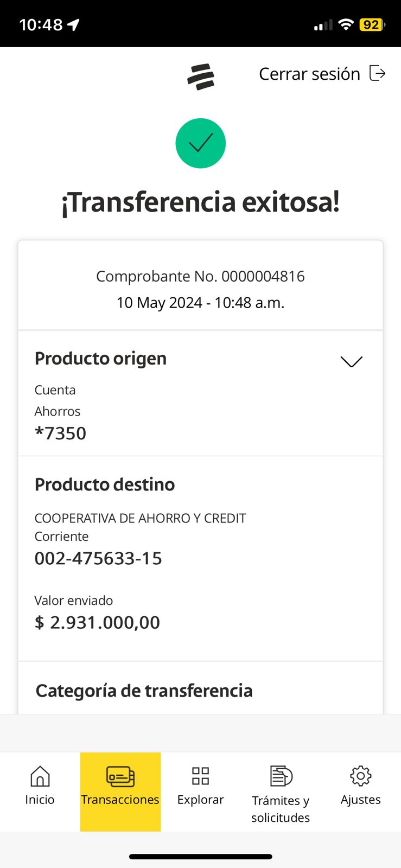Expand Producto origen chevron
This screenshot has height=868, width=401.
pos(351,361)
